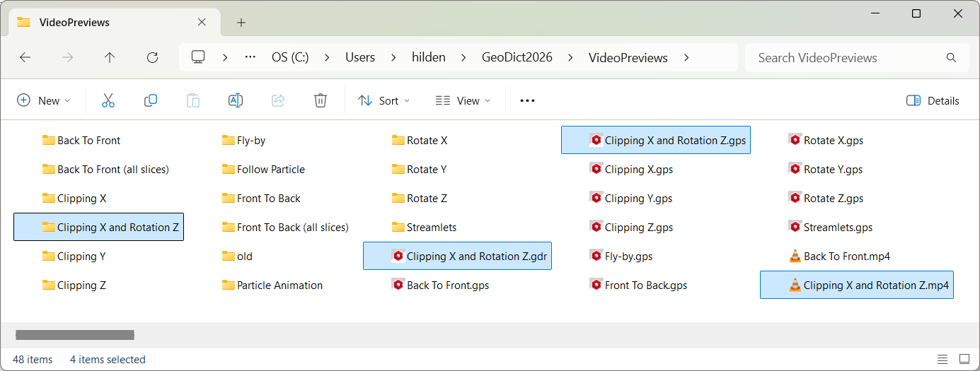Select the Clipping Z.gps file
The height and width of the screenshot is (371, 980).
click(631, 227)
